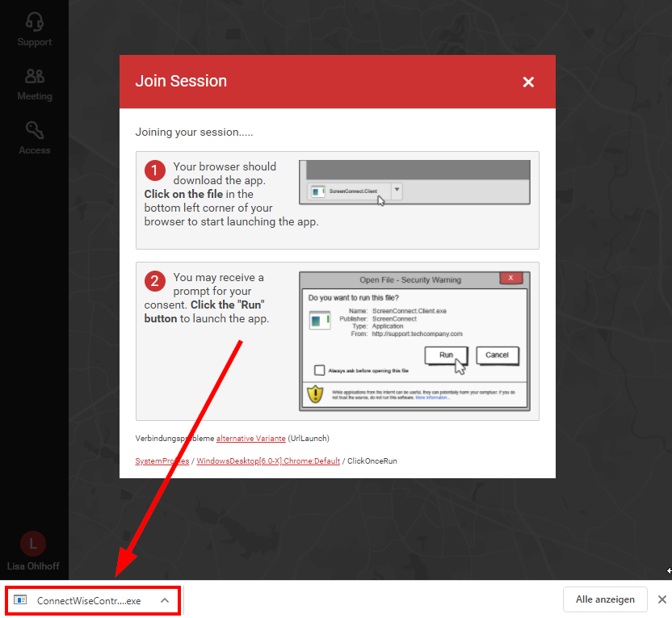
Task: Click the Alle anzeigen button
Action: tap(605, 599)
